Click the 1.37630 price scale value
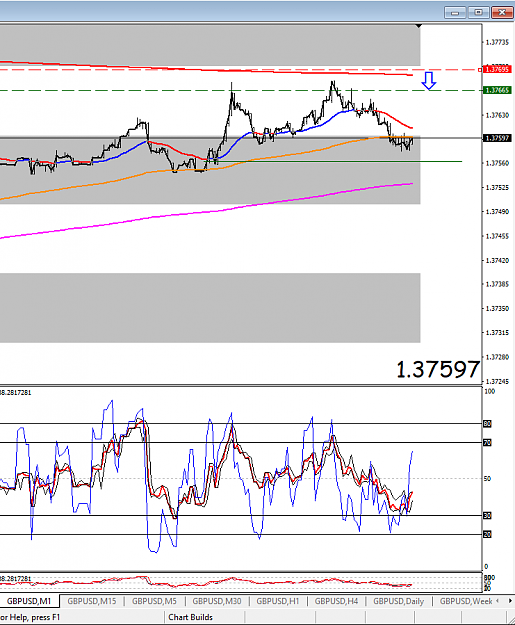 [497, 115]
